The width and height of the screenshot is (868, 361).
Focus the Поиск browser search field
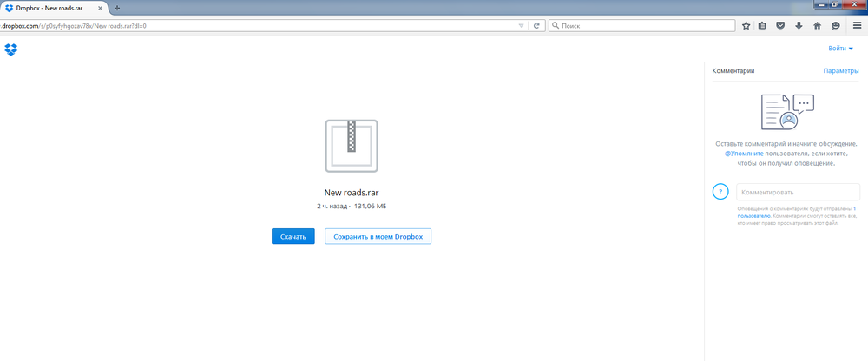point(641,26)
